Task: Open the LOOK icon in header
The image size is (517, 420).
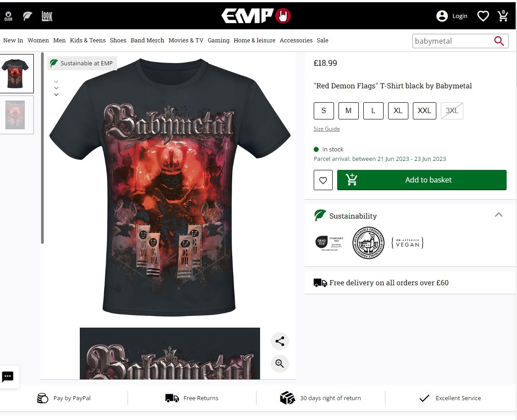Action: pyautogui.click(x=47, y=16)
